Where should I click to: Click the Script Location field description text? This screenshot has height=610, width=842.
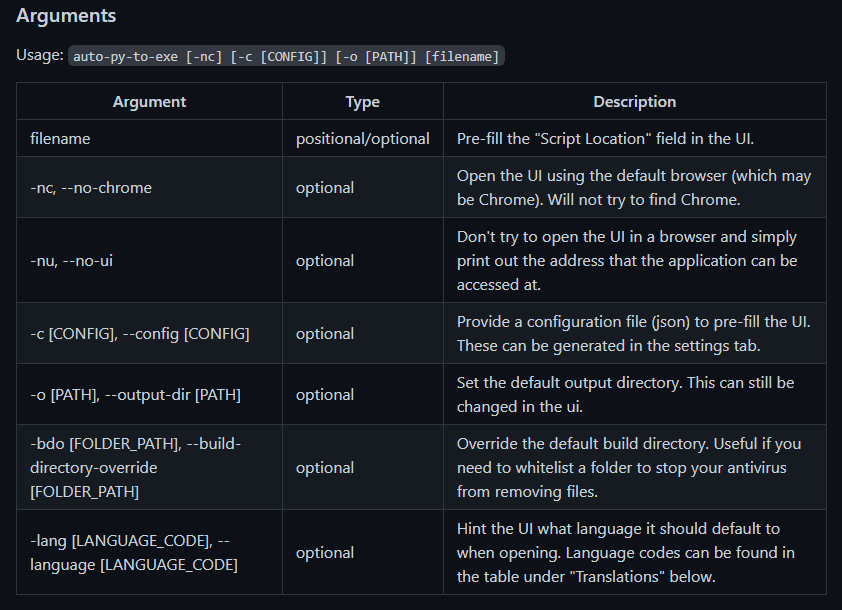605,139
